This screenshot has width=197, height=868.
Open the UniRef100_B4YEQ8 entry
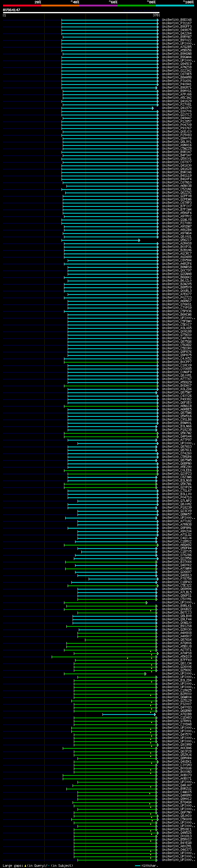tap(177, 843)
